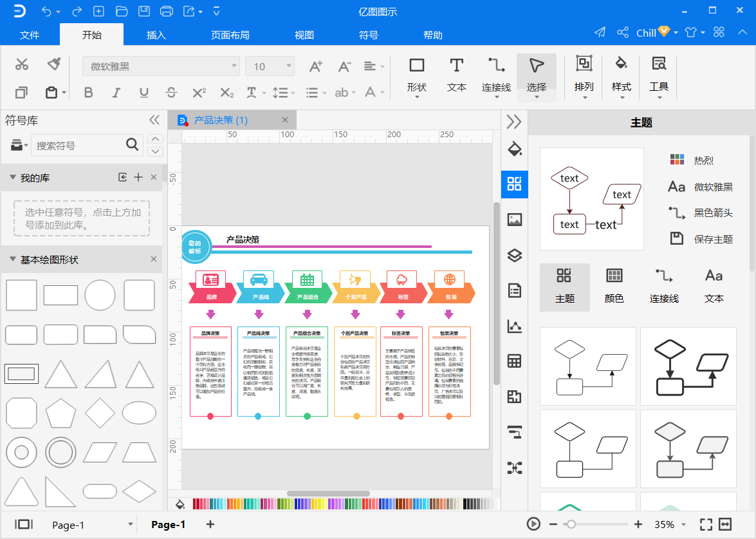Open Chart panel in right sidebar

(515, 326)
